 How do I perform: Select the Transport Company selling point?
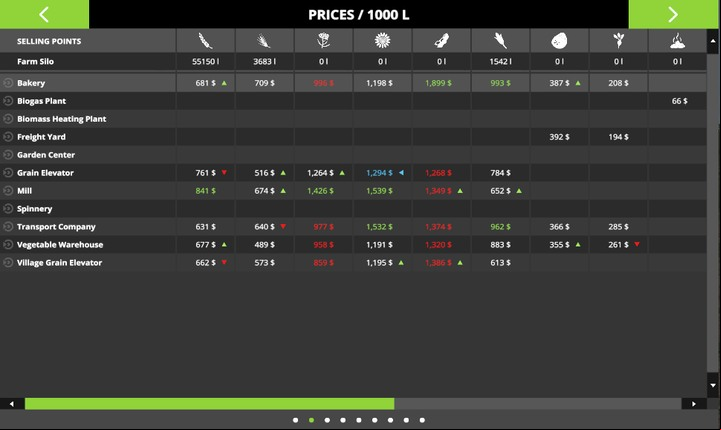click(353, 226)
